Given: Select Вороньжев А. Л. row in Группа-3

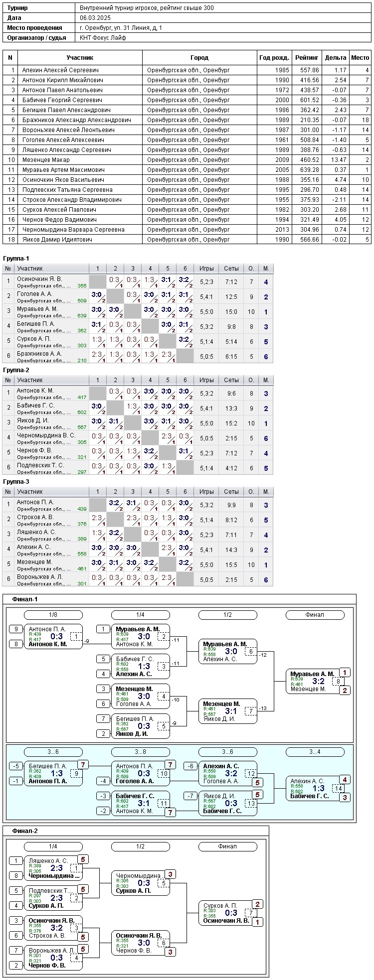Looking at the screenshot, I should click(x=40, y=577).
